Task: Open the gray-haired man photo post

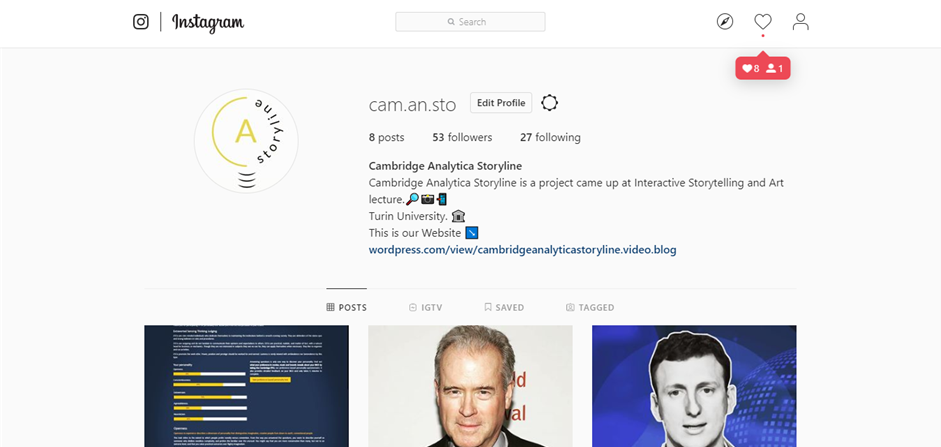Action: click(470, 386)
